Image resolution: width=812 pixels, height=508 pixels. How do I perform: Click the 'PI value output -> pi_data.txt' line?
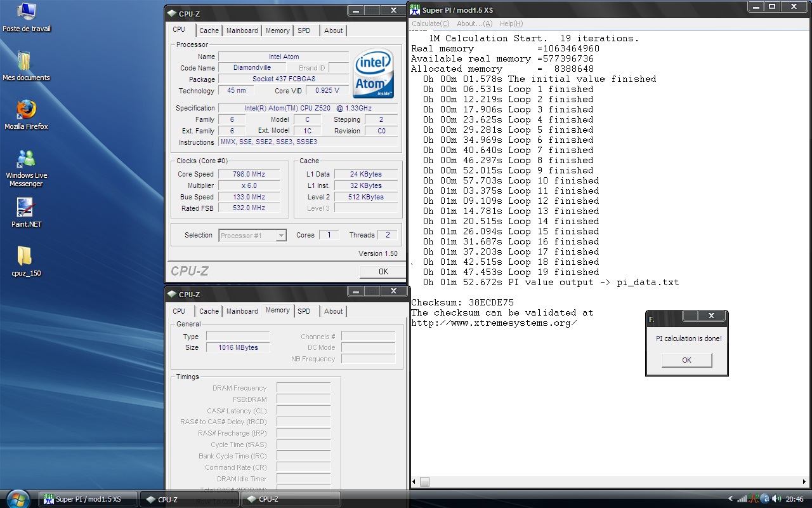[x=551, y=282]
